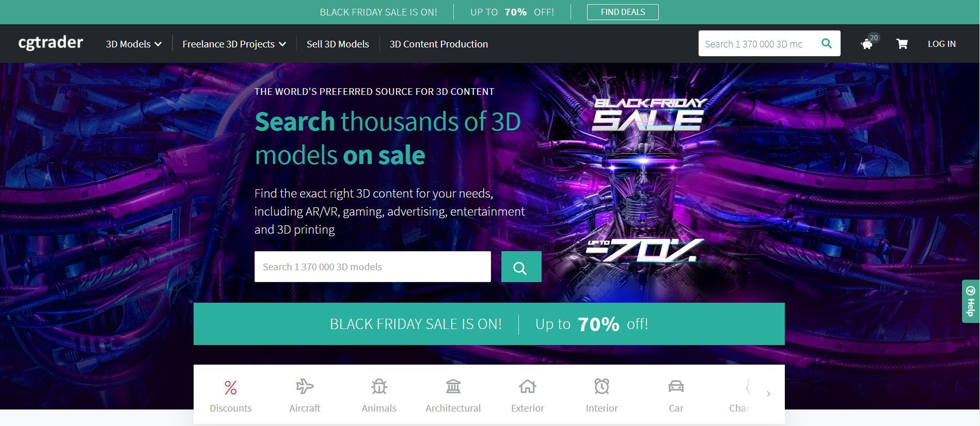Browse the Interior clock category
Viewport: 980px width, 426px height.
tap(602, 386)
